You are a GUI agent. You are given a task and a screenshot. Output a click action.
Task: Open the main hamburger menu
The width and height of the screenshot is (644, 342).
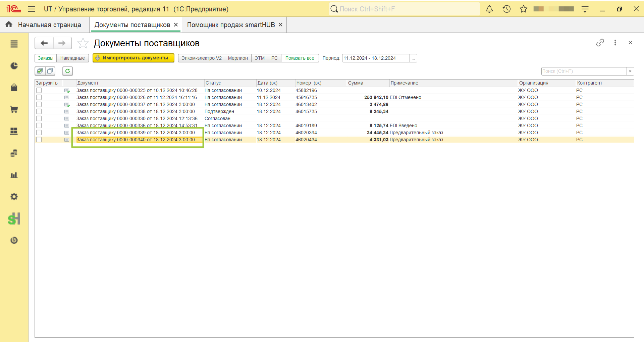coord(32,9)
